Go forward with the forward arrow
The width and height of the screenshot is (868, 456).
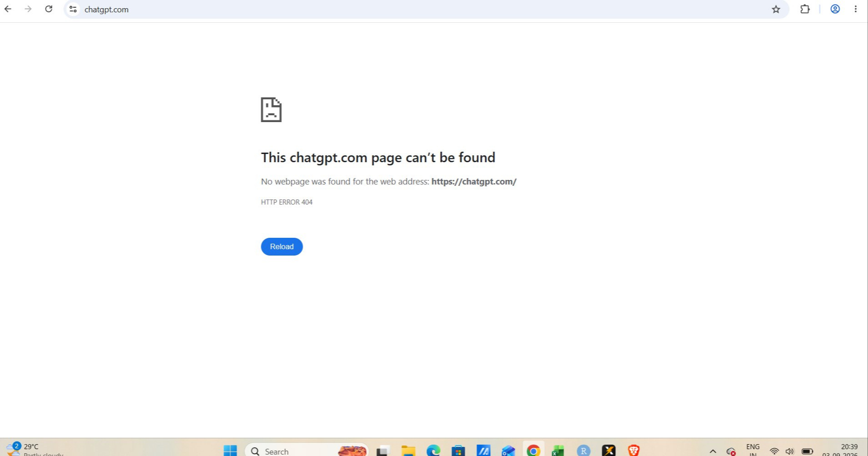pos(28,9)
